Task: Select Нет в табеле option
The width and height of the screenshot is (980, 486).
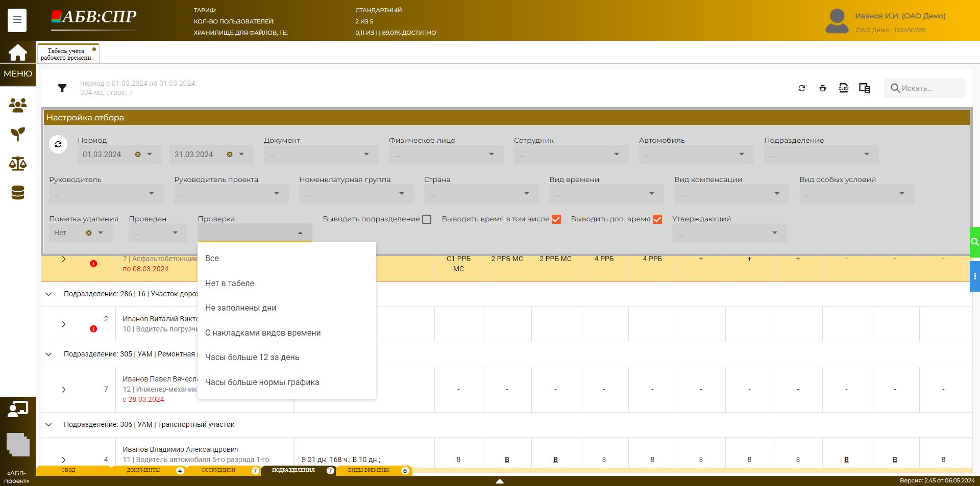Action: pos(230,284)
